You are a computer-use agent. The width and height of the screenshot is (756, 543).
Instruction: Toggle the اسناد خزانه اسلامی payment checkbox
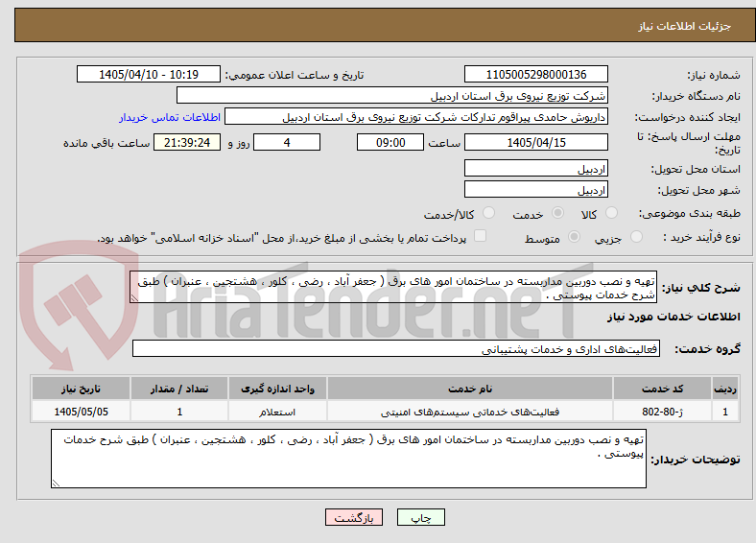point(481,236)
